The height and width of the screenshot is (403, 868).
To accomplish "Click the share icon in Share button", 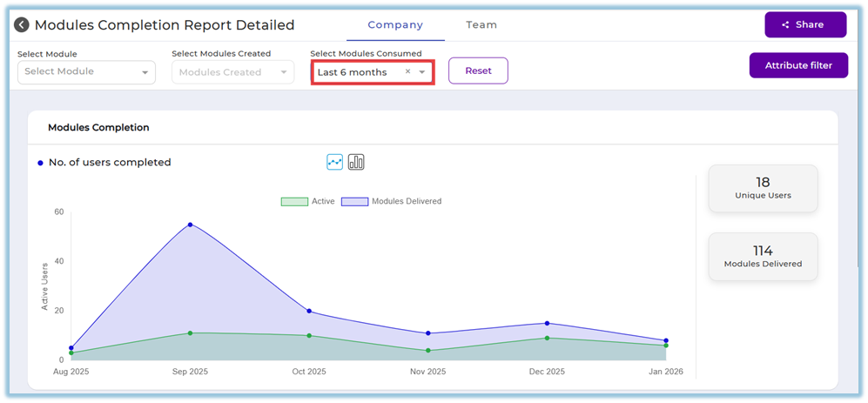I will (785, 25).
